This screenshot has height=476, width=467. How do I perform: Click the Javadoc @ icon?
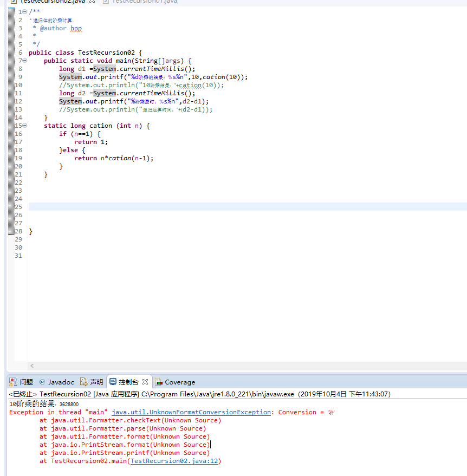(x=42, y=382)
